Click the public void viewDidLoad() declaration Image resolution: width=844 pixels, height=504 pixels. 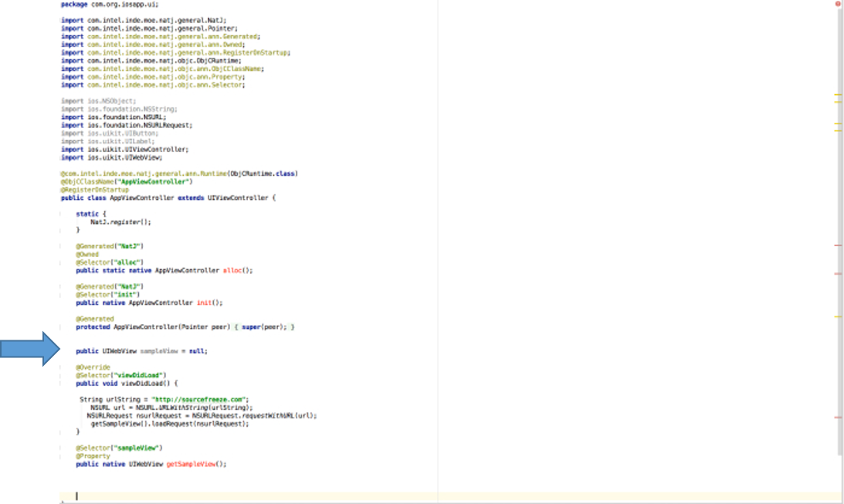coord(127,384)
